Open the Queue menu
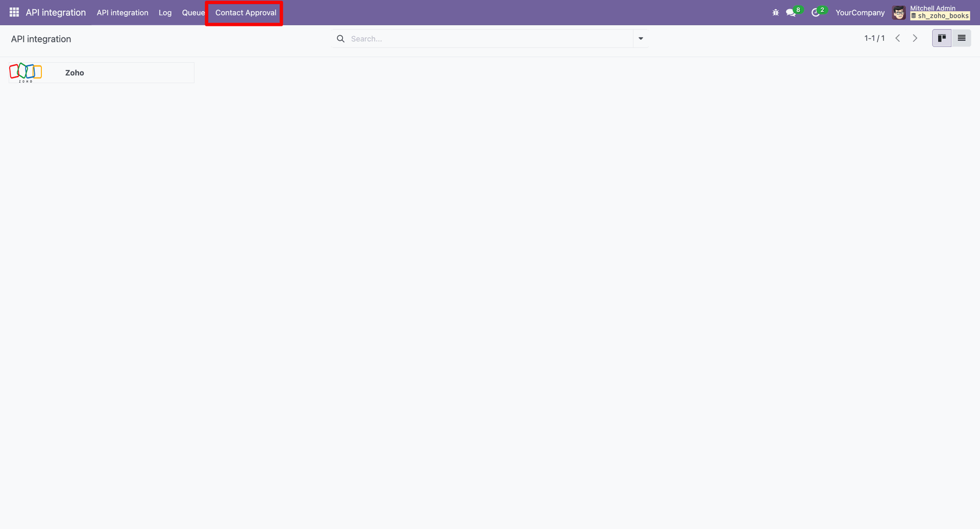Screen dimensions: 980x529 [x=193, y=13]
